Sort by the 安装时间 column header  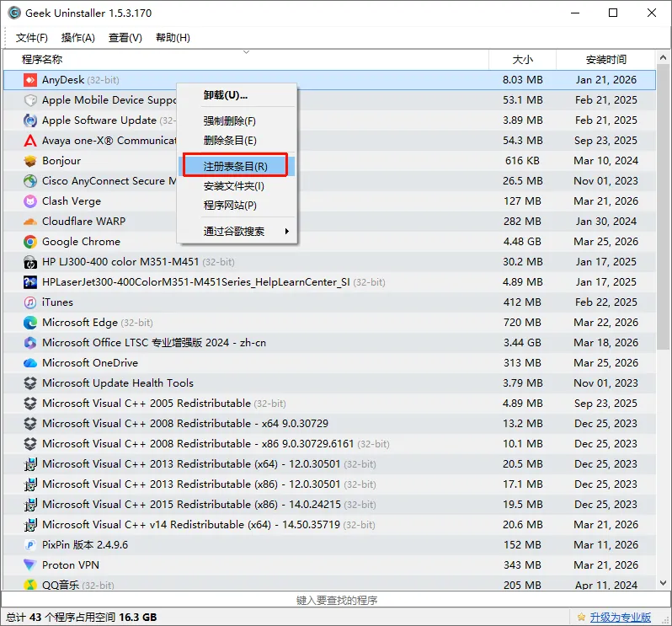point(605,60)
